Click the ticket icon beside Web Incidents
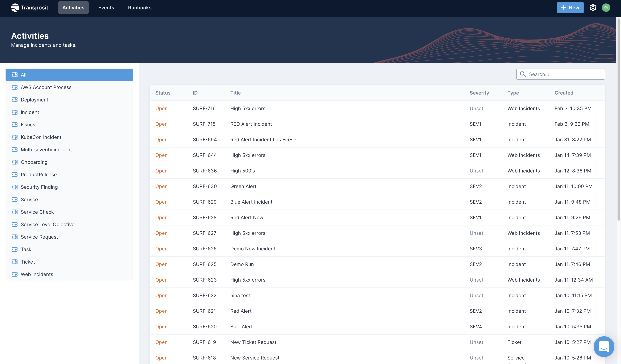 tap(15, 274)
